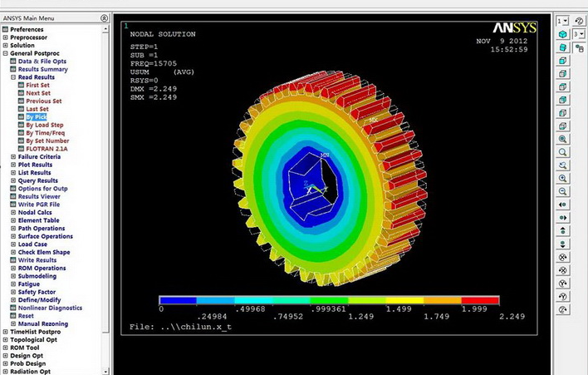Click the dynamic model mode icon

[x=564, y=309]
